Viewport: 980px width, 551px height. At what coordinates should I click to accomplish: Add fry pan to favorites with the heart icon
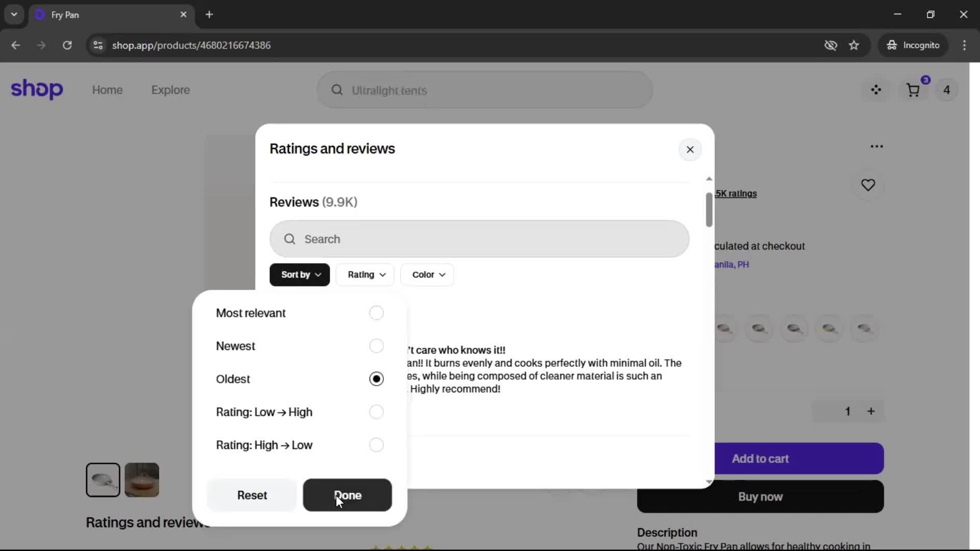point(868,185)
